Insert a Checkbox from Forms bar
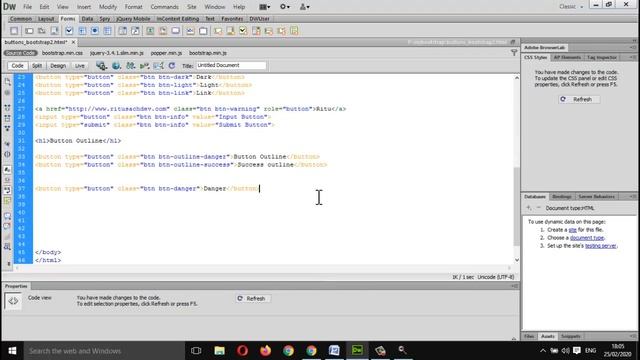 coord(69,31)
